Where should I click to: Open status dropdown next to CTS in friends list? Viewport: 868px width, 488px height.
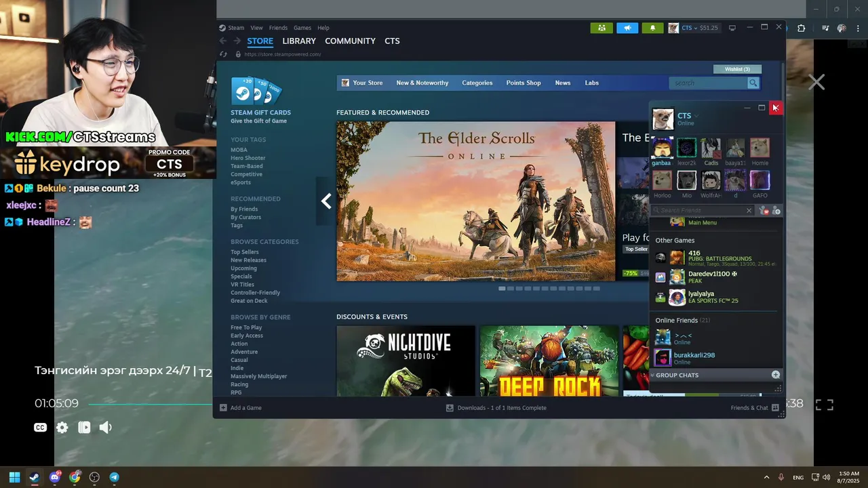click(697, 116)
